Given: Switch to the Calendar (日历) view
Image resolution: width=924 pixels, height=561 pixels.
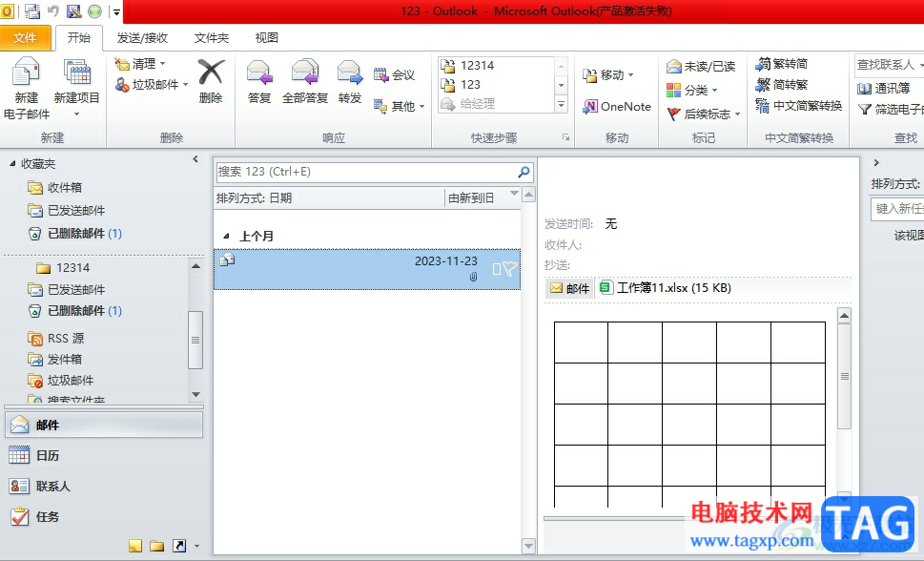Looking at the screenshot, I should pyautogui.click(x=104, y=455).
